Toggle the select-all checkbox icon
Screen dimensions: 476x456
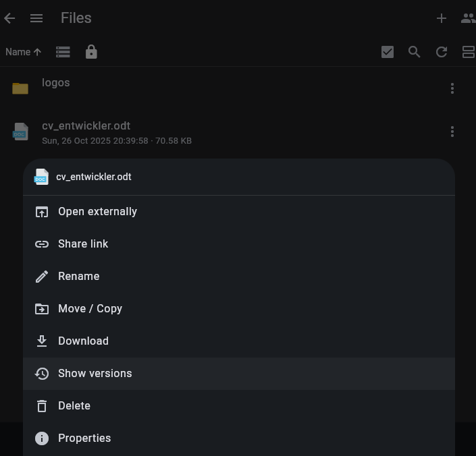pyautogui.click(x=388, y=52)
